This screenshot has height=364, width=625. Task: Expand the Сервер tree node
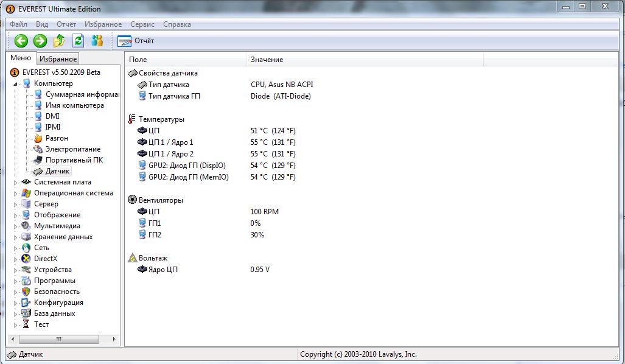tap(16, 205)
